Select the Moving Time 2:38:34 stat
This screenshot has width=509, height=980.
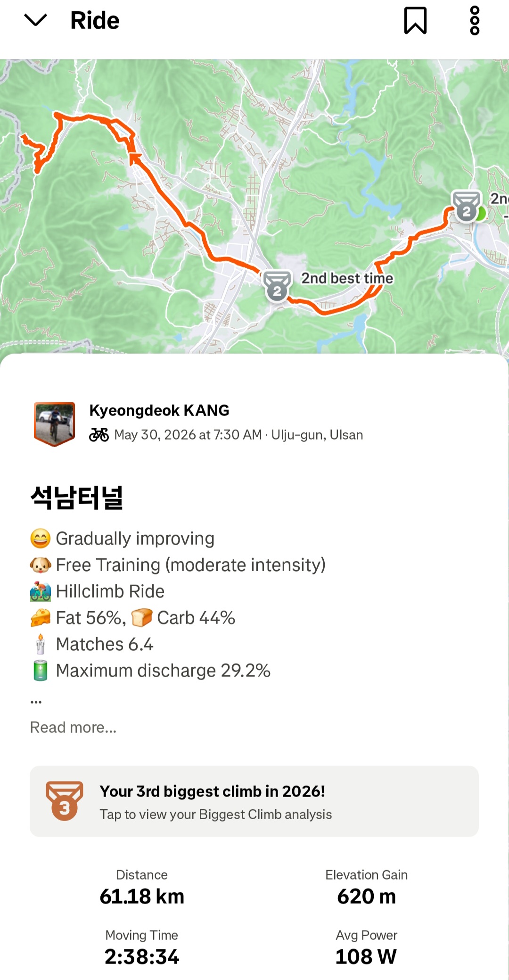142,948
